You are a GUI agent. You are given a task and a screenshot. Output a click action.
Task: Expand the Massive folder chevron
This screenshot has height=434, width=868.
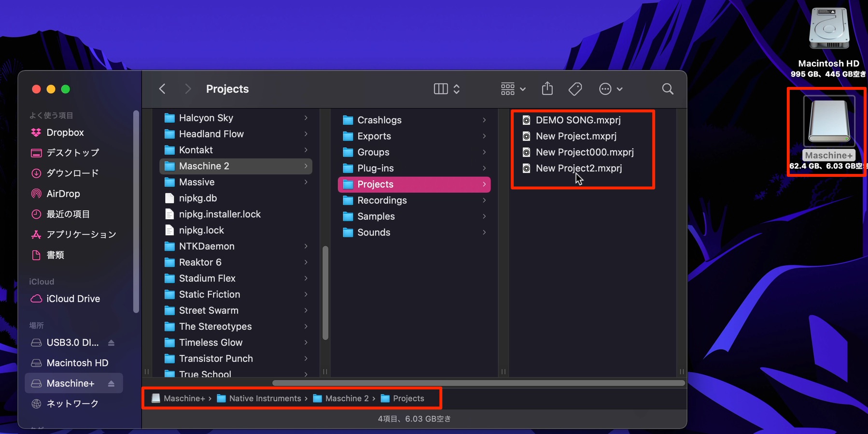pos(306,182)
